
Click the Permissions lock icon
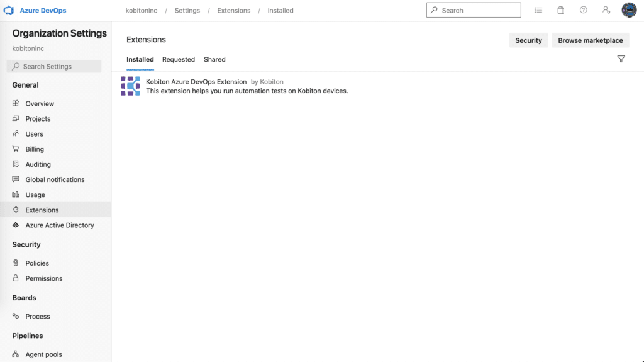pos(16,278)
